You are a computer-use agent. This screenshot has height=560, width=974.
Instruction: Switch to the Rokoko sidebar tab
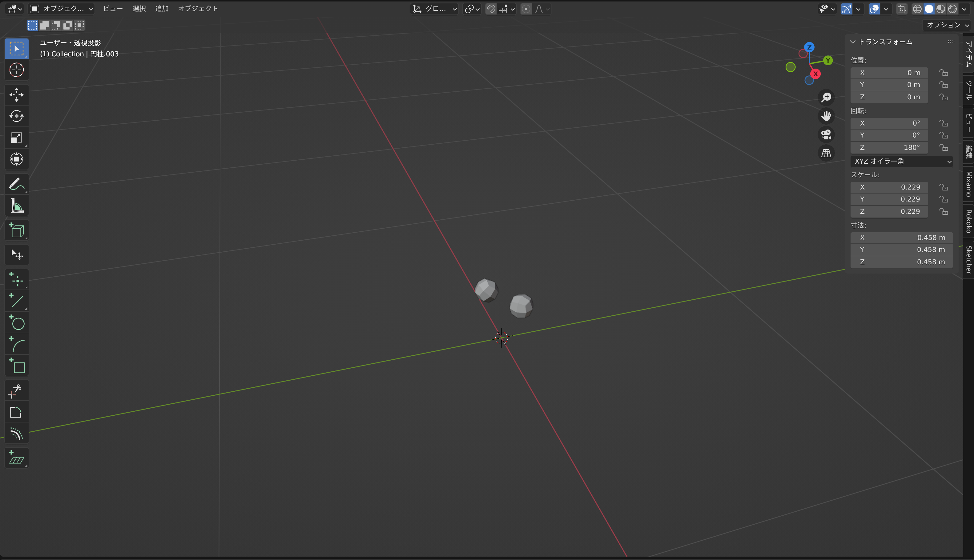click(x=969, y=221)
